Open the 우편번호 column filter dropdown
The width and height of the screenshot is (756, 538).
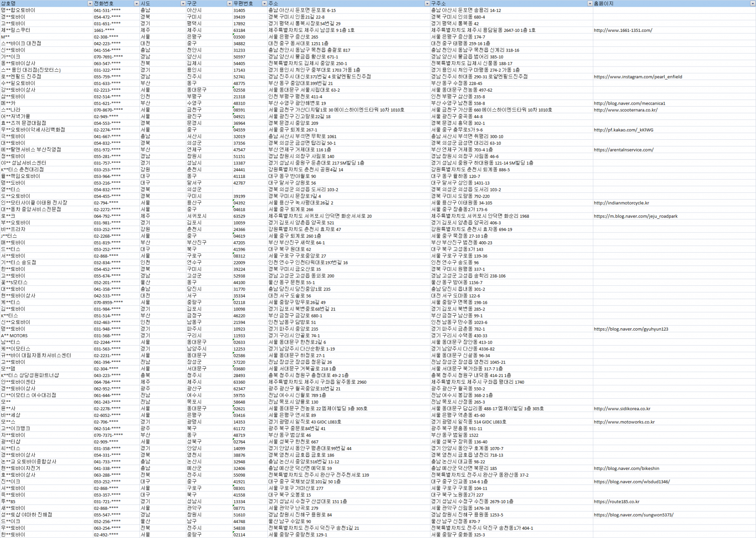tap(264, 4)
